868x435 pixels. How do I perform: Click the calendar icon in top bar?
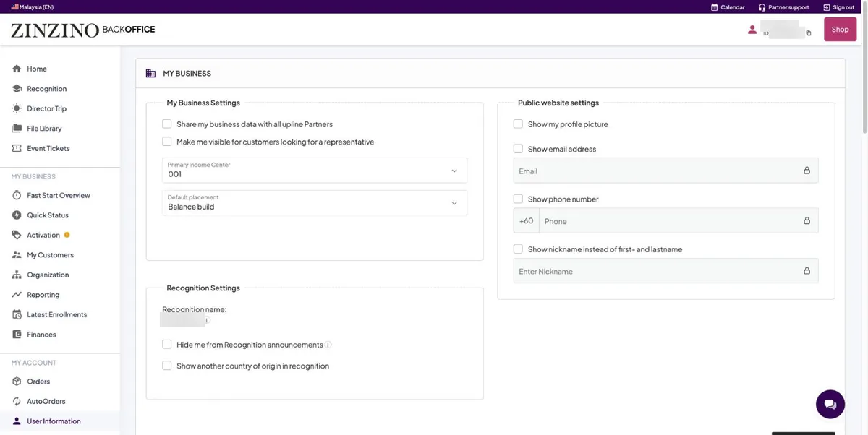715,7
